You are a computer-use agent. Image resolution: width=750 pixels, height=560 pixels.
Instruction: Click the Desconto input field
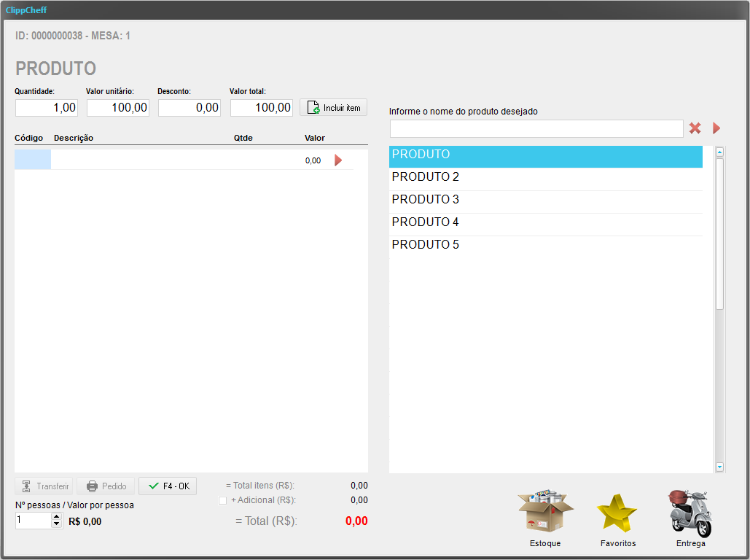[190, 108]
